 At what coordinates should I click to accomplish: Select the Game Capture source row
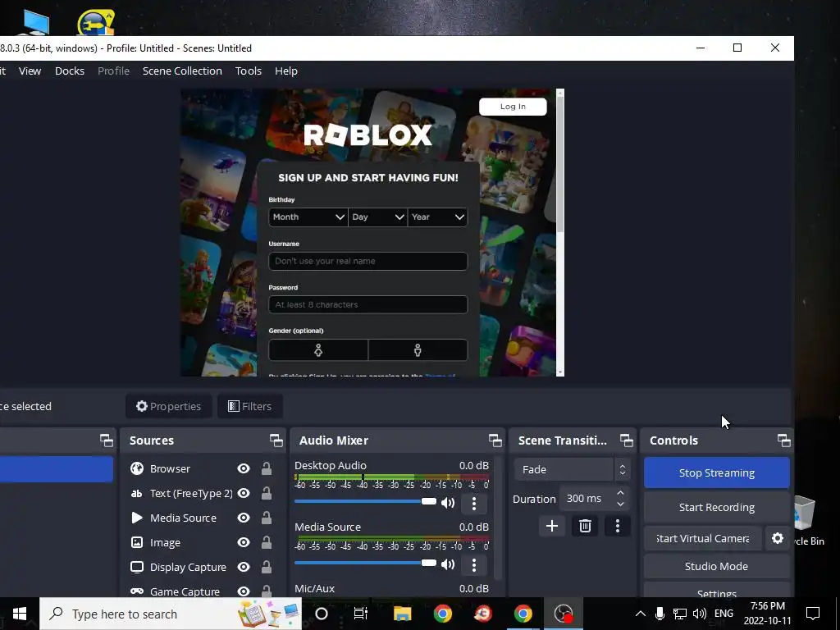202,591
